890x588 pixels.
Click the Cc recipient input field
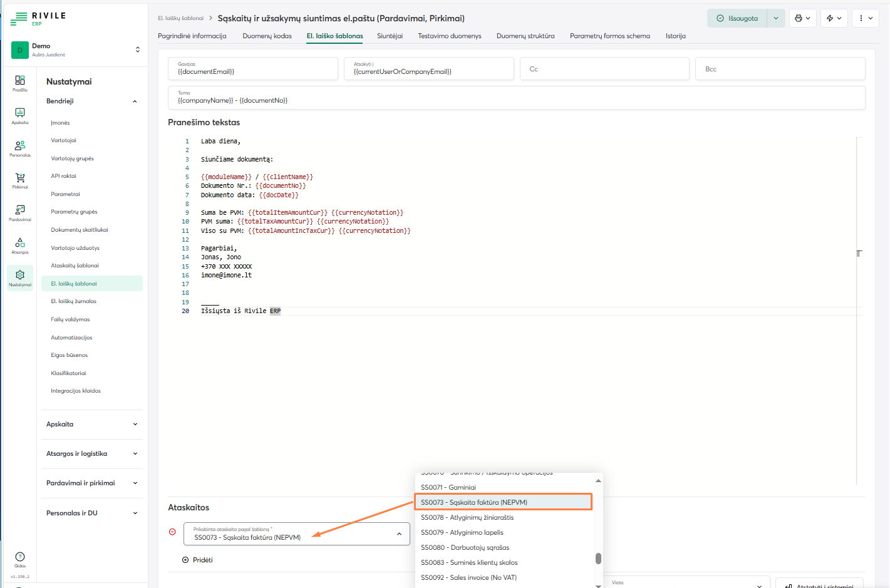point(604,69)
